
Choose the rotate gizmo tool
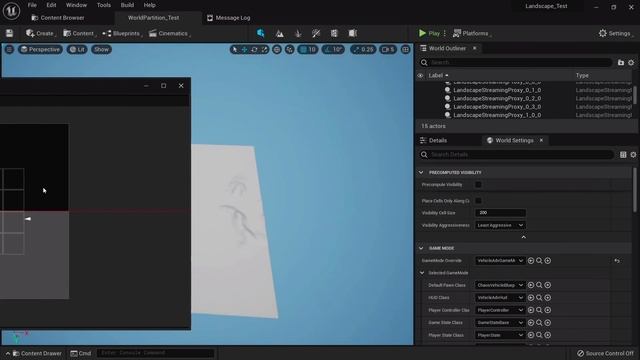pos(254,49)
